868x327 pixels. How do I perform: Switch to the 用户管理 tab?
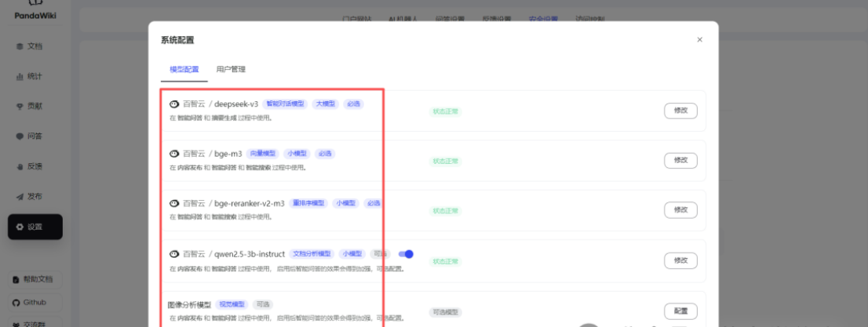[231, 70]
